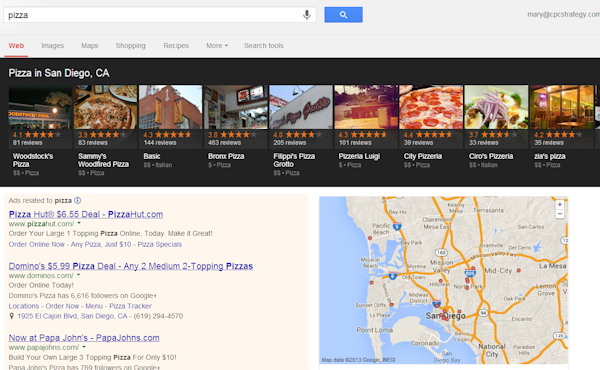
Task: Open dropdown arrow beside www.pizzahut.com
Action: tap(79, 223)
